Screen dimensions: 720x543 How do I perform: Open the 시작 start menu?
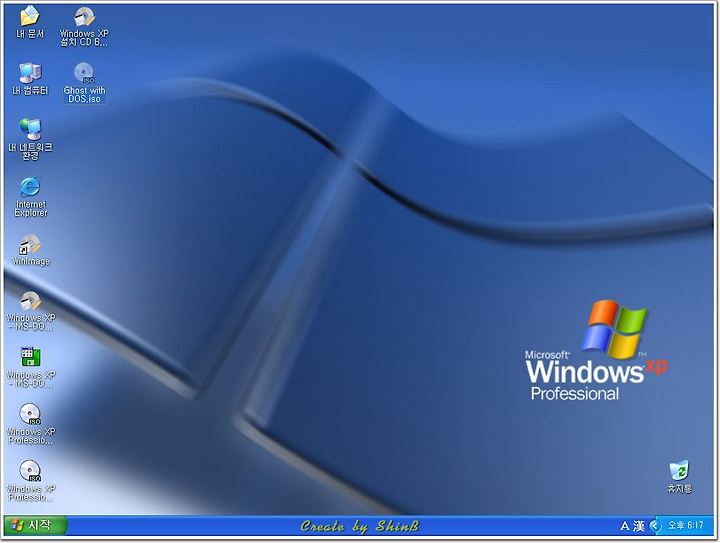pos(35,525)
